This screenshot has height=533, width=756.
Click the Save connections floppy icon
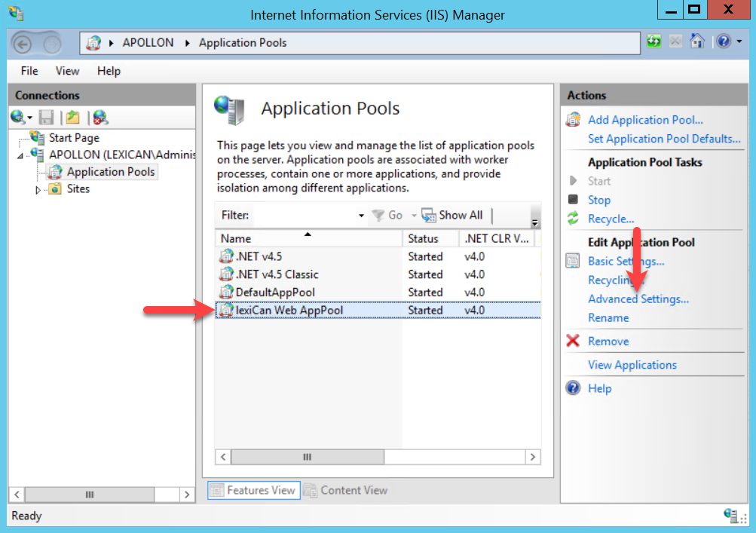46,117
